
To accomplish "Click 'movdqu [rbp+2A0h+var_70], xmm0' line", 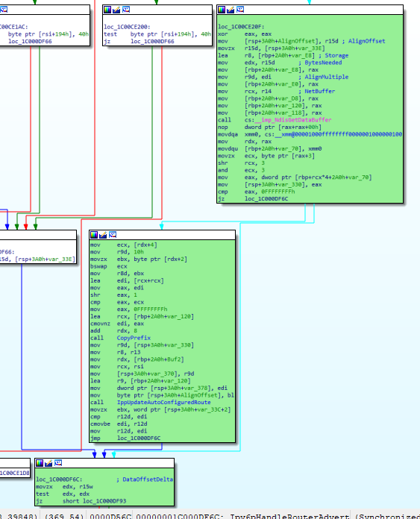I will tap(269, 148).
